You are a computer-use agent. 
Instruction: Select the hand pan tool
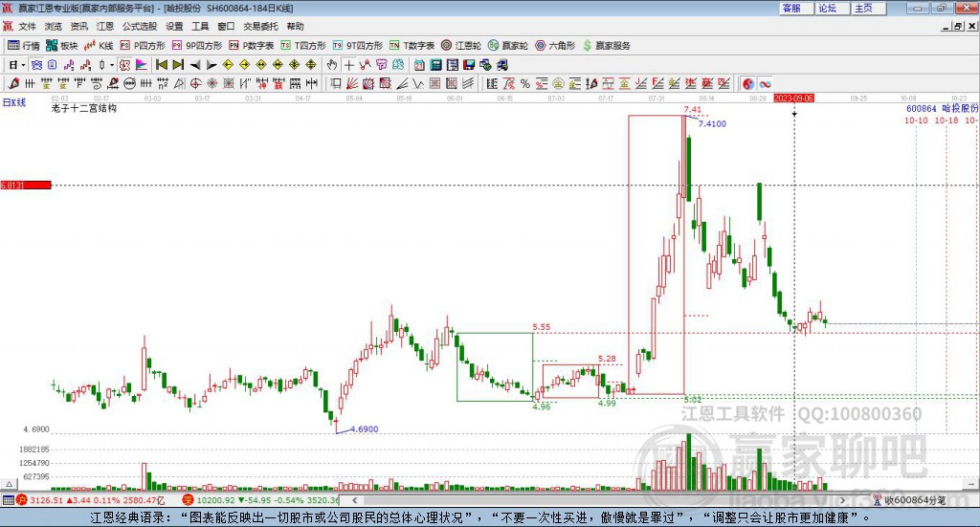[332, 65]
